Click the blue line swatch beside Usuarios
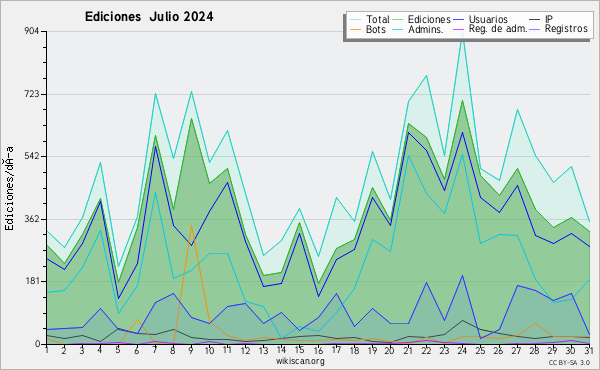Viewport: 600px width, 370px height. point(458,20)
